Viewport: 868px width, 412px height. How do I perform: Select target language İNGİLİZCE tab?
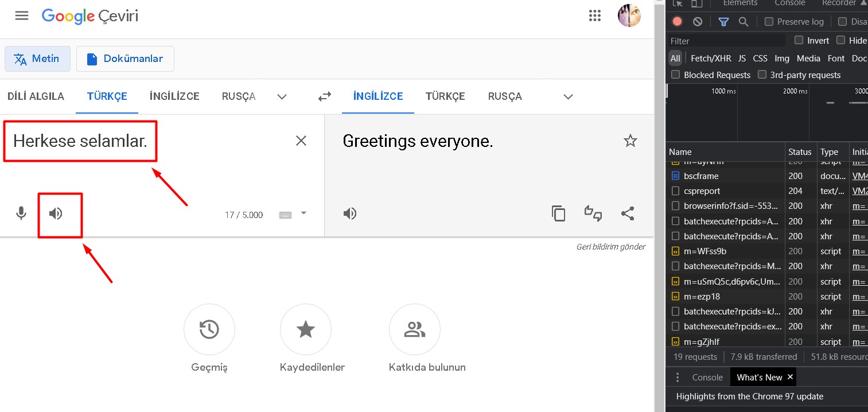point(378,96)
